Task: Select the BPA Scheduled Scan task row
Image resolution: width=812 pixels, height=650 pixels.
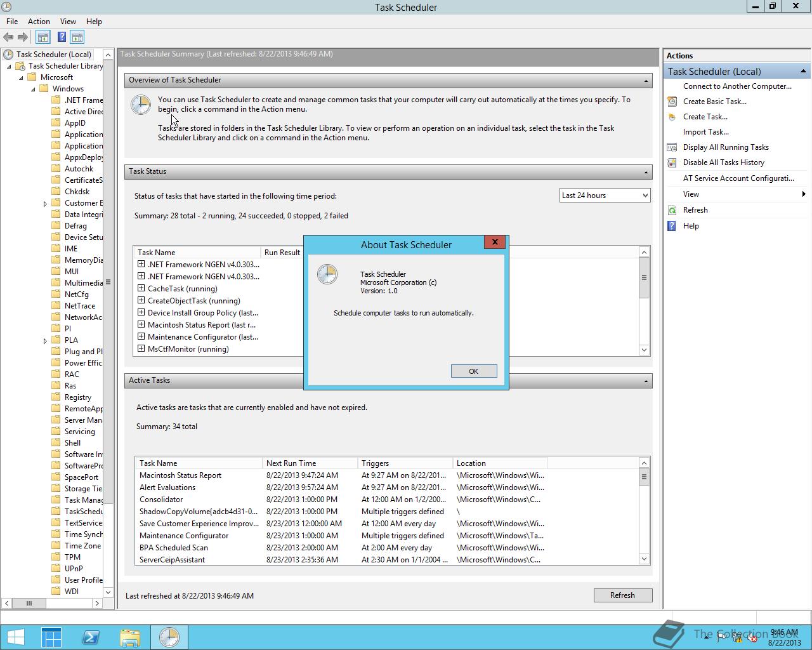Action: [x=386, y=548]
